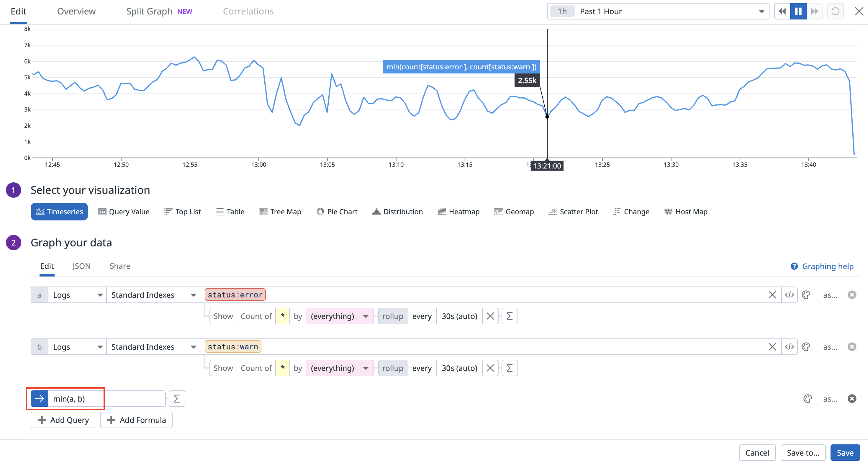Image resolution: width=868 pixels, height=468 pixels.
Task: Toggle the formula's blue arrow visibility button
Action: [x=40, y=399]
